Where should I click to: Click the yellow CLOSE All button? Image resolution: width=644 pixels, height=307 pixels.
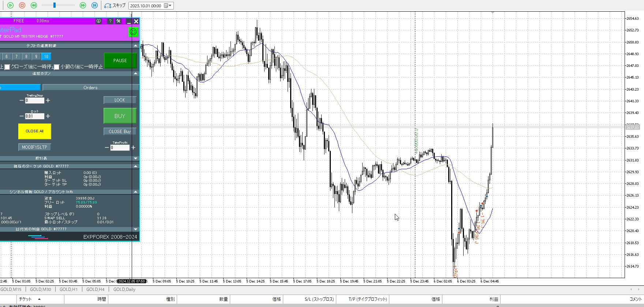pyautogui.click(x=34, y=131)
